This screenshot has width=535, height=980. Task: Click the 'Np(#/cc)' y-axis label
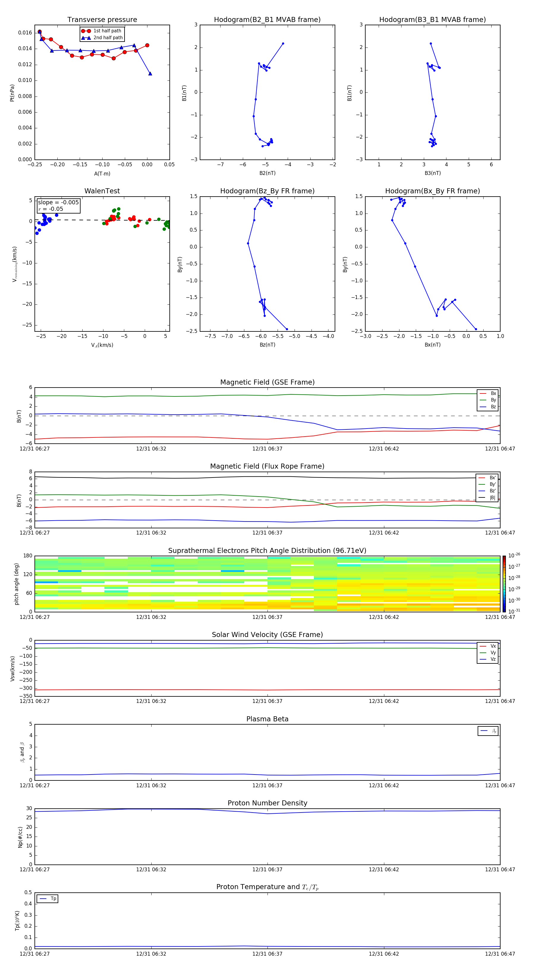(20, 837)
